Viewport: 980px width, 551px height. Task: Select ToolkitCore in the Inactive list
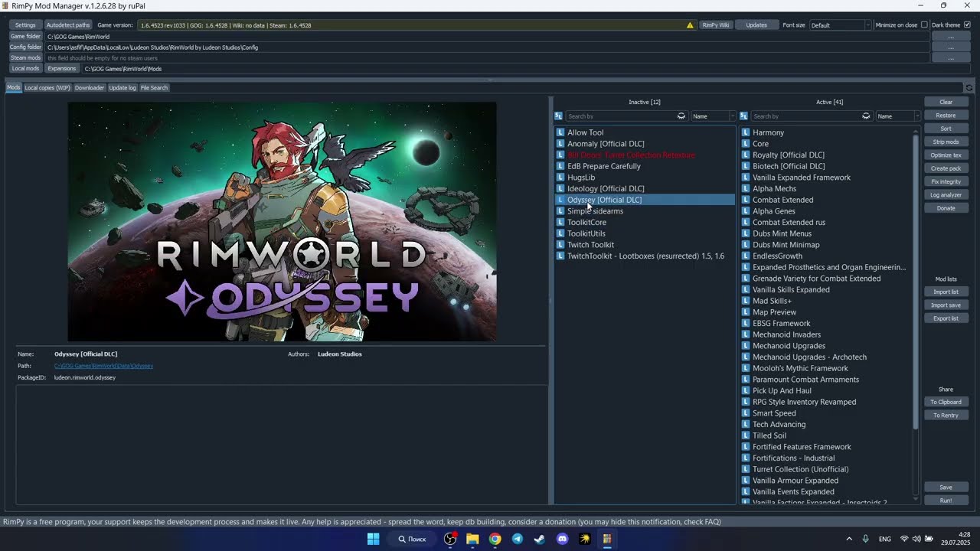(586, 223)
